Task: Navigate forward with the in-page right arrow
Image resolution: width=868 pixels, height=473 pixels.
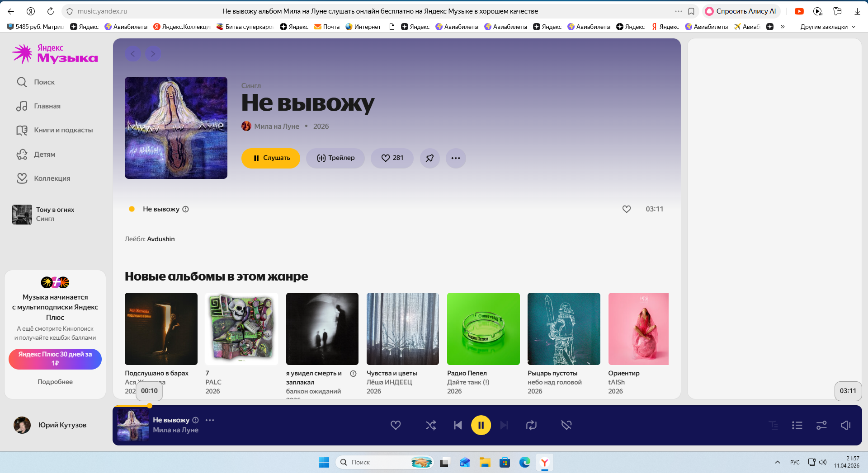Action: 153,54
